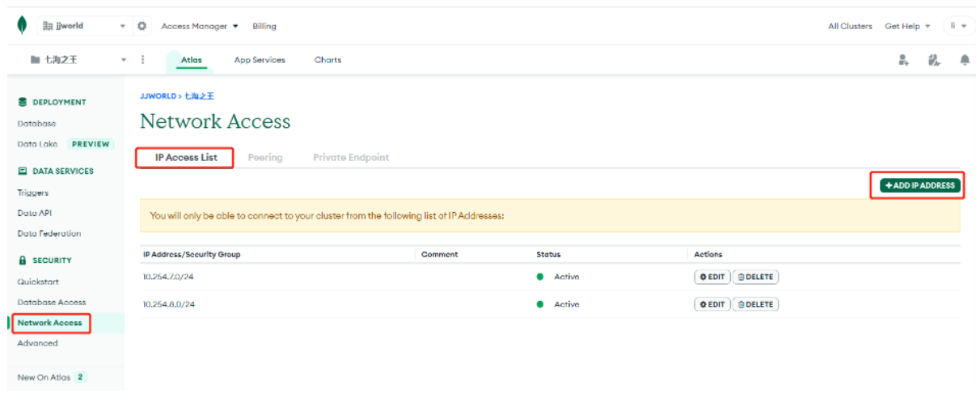Viewport: 980px width, 403px height.
Task: Open the Get Help dropdown
Action: [x=907, y=26]
